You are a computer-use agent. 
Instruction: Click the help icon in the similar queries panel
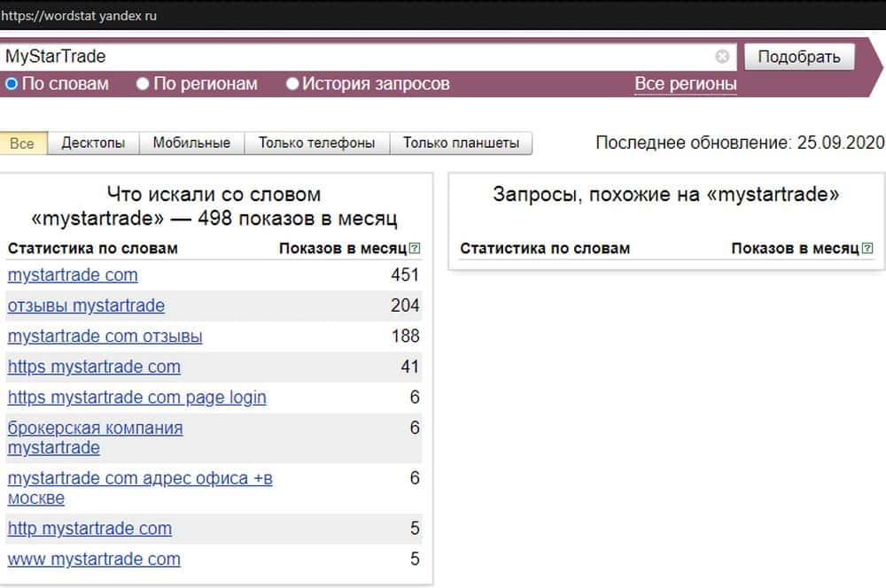[867, 249]
